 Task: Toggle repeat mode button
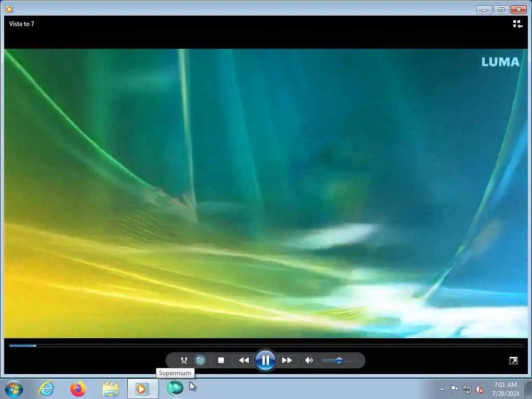pos(201,361)
